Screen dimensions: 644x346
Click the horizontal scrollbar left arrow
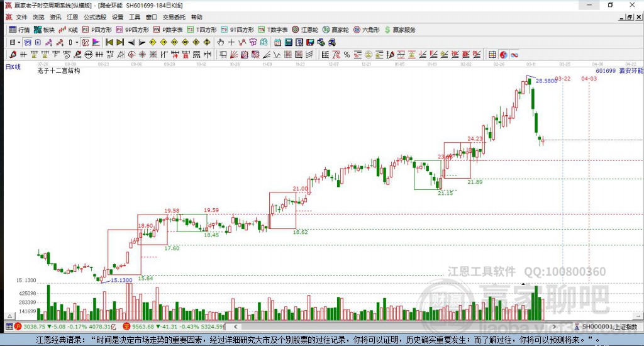[235, 326]
